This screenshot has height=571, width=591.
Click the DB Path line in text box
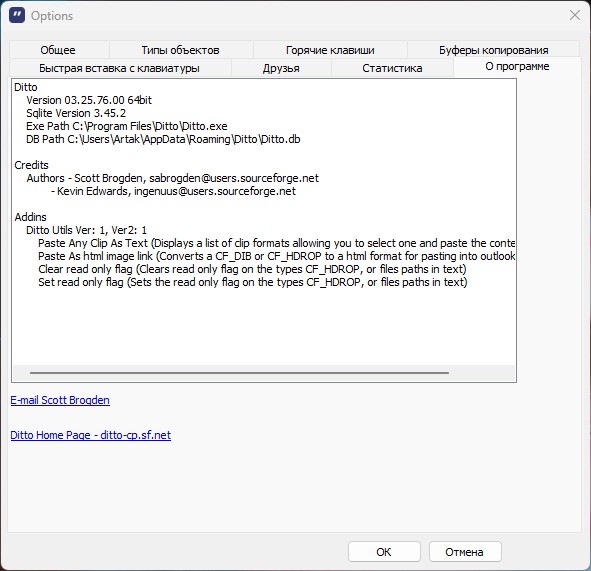[x=163, y=139]
